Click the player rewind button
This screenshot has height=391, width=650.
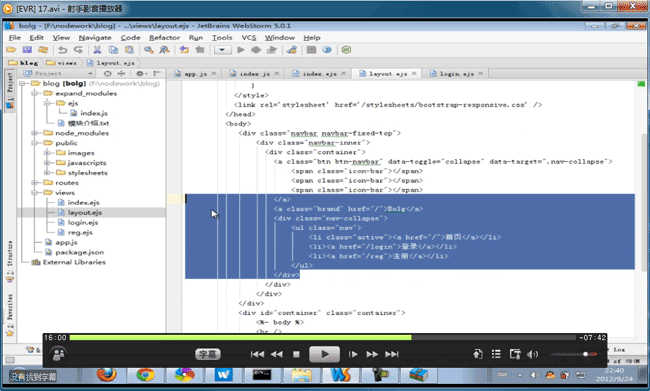tap(276, 354)
